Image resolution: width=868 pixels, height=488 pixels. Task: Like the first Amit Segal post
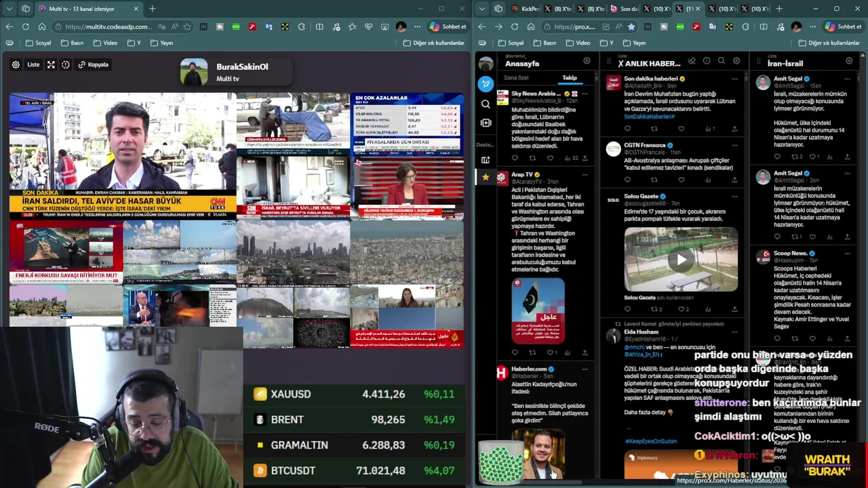pyautogui.click(x=812, y=157)
